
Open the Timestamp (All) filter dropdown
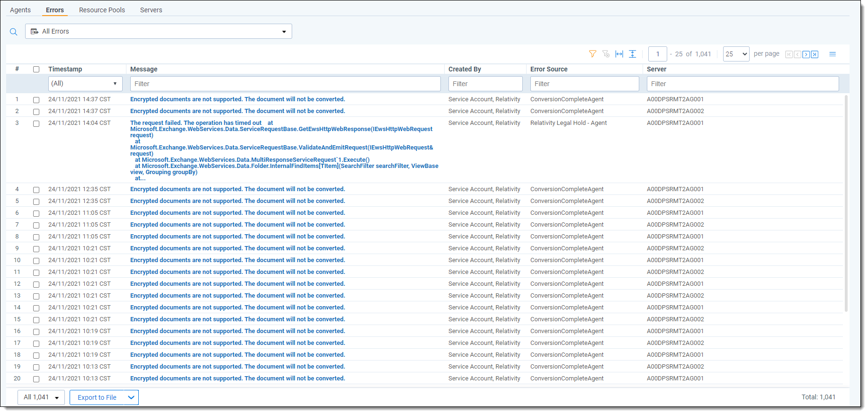[x=85, y=84]
